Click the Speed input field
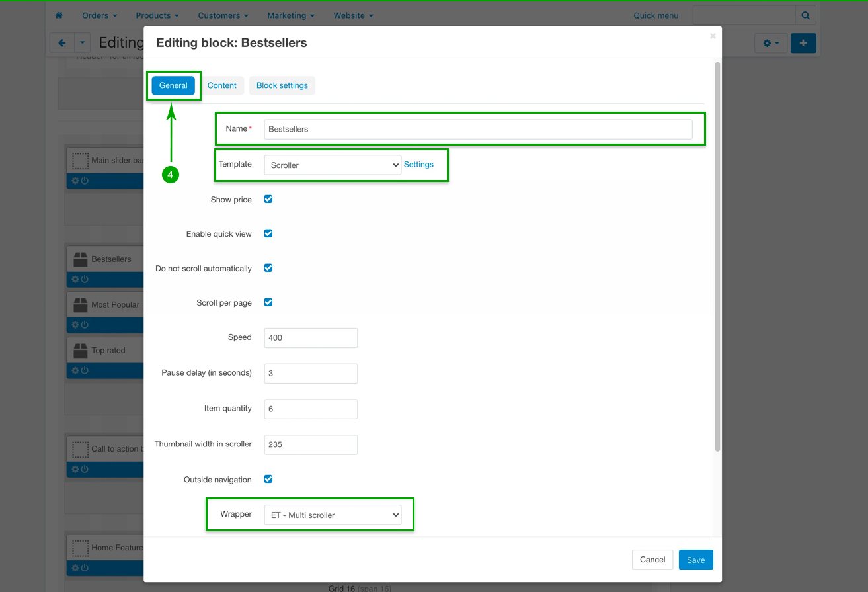Image resolution: width=868 pixels, height=592 pixels. point(310,337)
